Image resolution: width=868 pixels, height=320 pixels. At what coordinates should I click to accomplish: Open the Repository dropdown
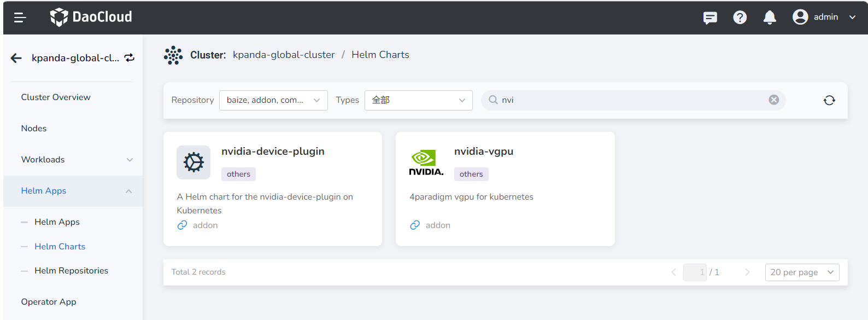tap(273, 100)
